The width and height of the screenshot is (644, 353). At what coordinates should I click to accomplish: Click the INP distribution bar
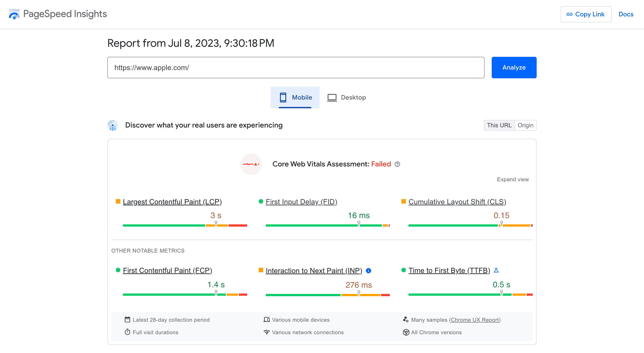[328, 295]
